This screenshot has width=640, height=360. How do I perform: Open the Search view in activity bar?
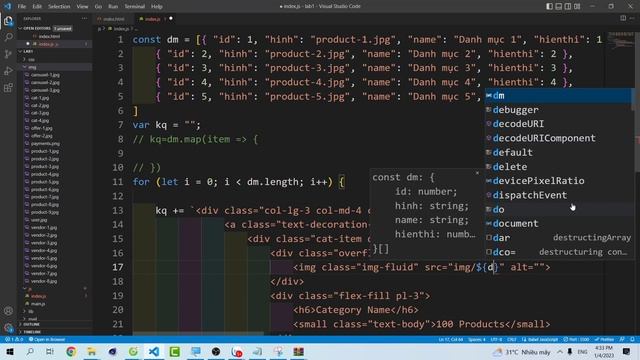coord(8,38)
